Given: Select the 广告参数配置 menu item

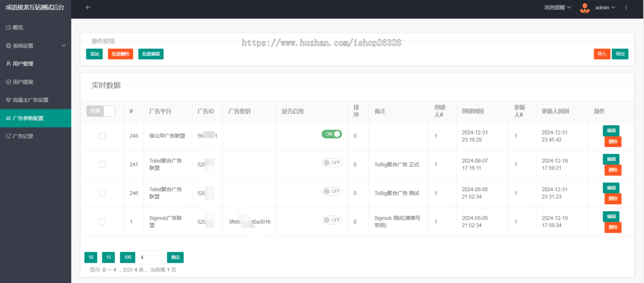Looking at the screenshot, I should [35, 118].
